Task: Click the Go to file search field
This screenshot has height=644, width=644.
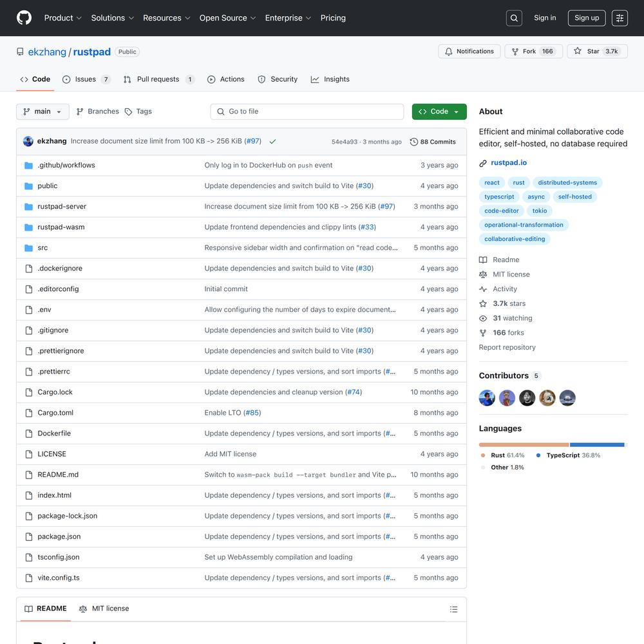Action: point(307,111)
